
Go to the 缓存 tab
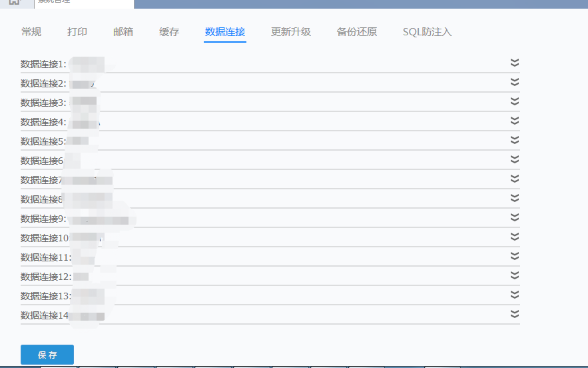click(169, 32)
